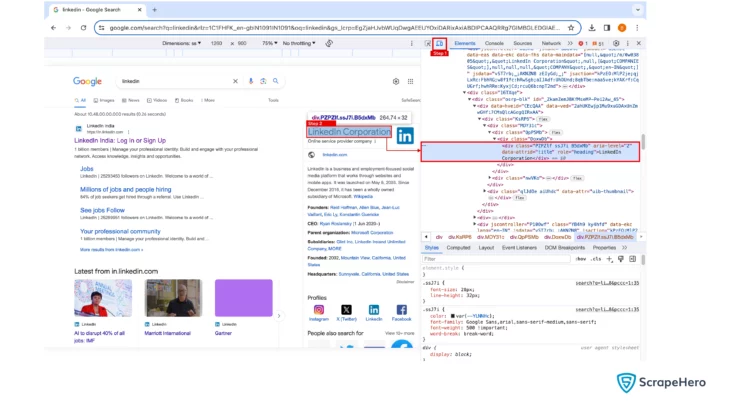Open Google quick settings gear
This screenshot has height=413, width=744.
396,81
